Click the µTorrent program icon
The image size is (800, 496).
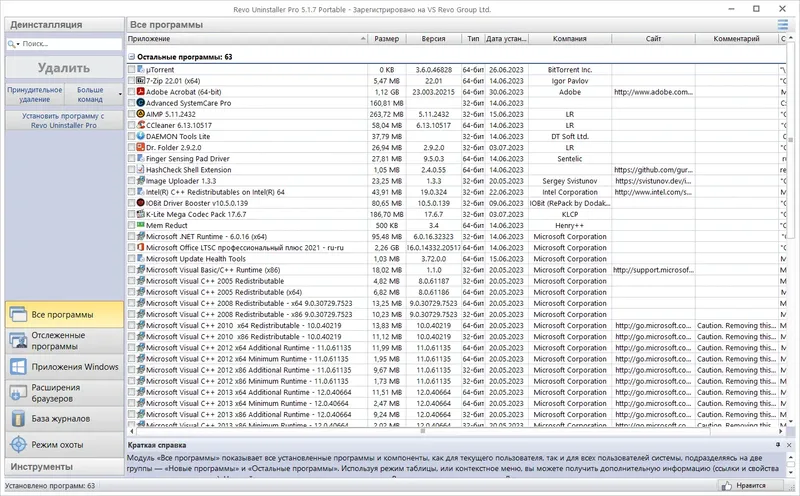(141, 69)
